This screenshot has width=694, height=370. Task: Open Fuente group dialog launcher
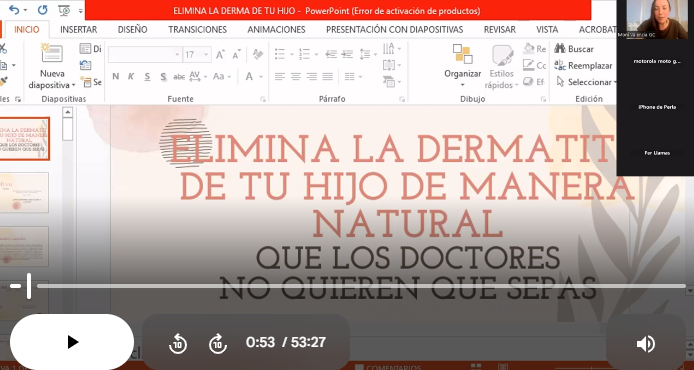[263, 99]
